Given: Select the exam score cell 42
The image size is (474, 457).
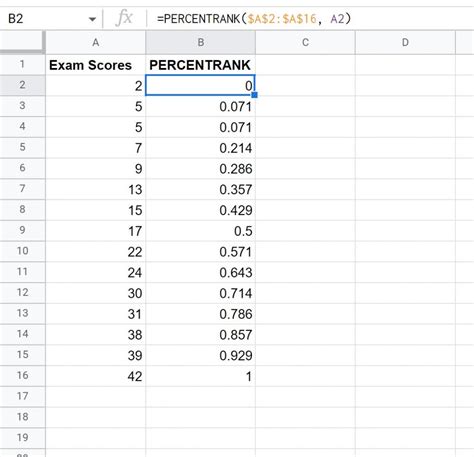Looking at the screenshot, I should tap(96, 376).
